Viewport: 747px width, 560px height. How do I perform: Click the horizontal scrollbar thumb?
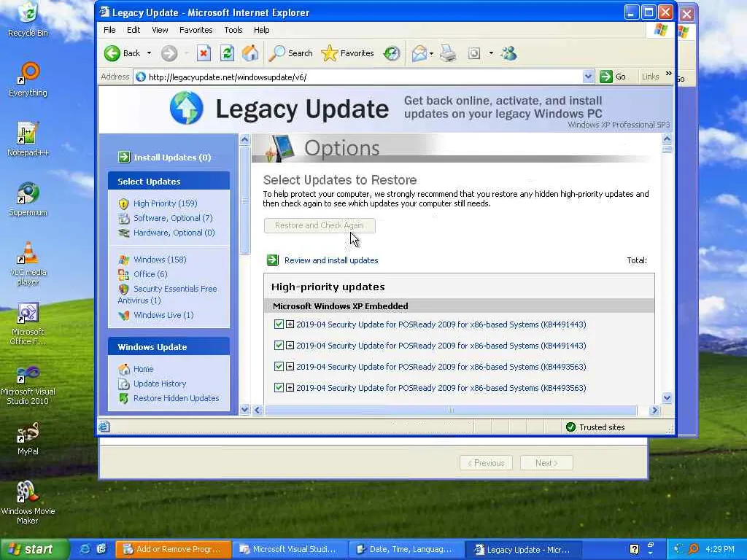click(x=451, y=410)
